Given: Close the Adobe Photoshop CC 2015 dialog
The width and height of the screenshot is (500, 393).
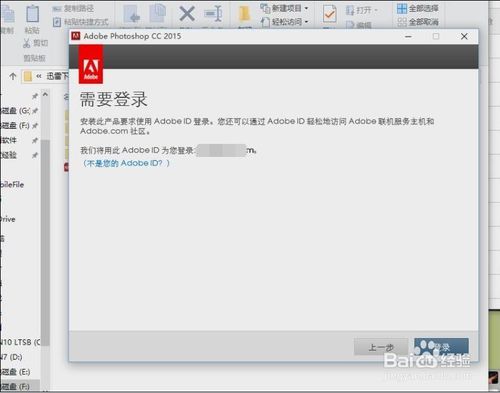Looking at the screenshot, I should (464, 36).
